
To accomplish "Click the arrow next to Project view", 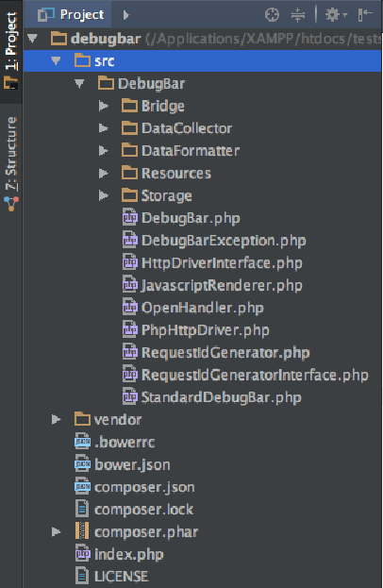I will (x=125, y=15).
